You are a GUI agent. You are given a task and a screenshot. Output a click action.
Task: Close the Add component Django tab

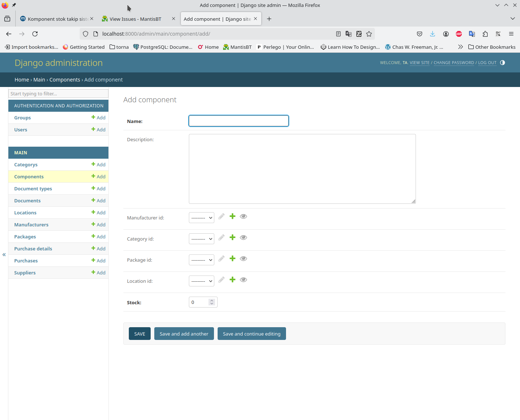tap(255, 19)
